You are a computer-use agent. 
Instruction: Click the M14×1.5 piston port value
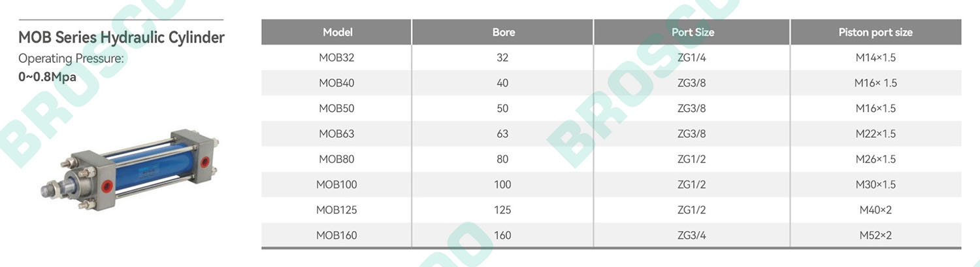pos(875,58)
